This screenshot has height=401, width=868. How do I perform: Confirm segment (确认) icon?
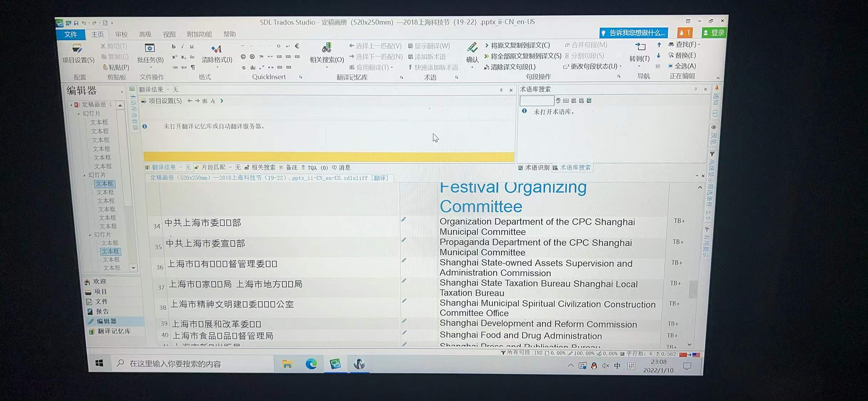(472, 47)
